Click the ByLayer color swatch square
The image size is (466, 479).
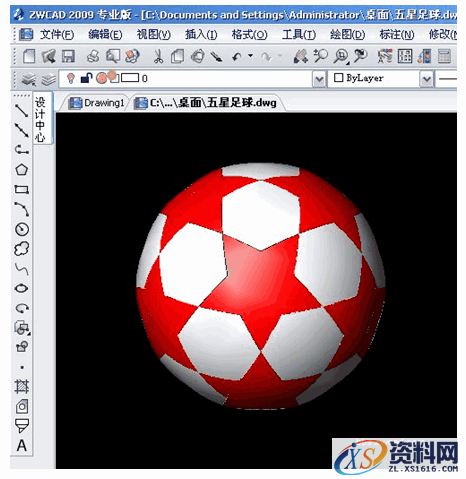tap(339, 78)
